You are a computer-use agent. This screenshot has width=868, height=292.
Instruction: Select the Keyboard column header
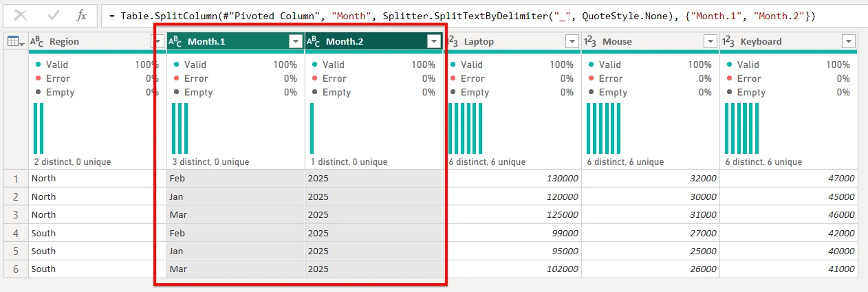tap(788, 42)
